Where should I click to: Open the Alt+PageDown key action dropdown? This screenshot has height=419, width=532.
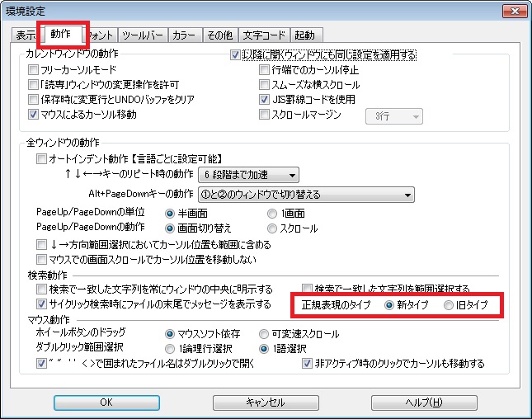(305, 195)
